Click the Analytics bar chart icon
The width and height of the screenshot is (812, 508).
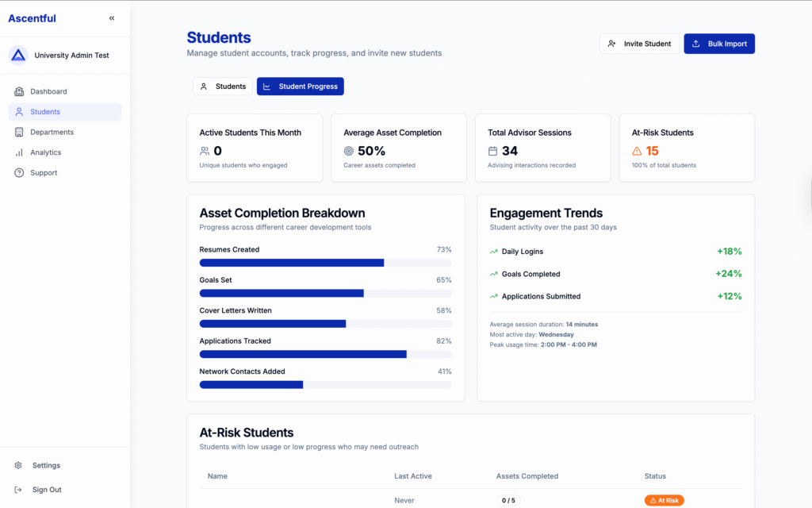(x=19, y=152)
